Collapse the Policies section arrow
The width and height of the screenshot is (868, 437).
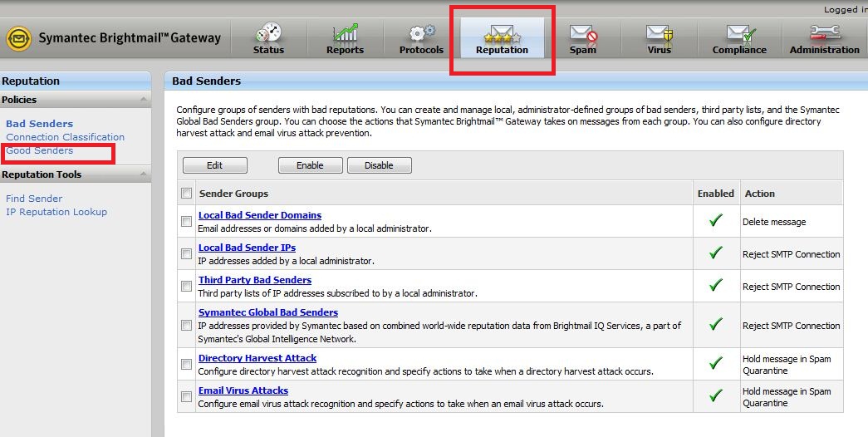click(144, 99)
